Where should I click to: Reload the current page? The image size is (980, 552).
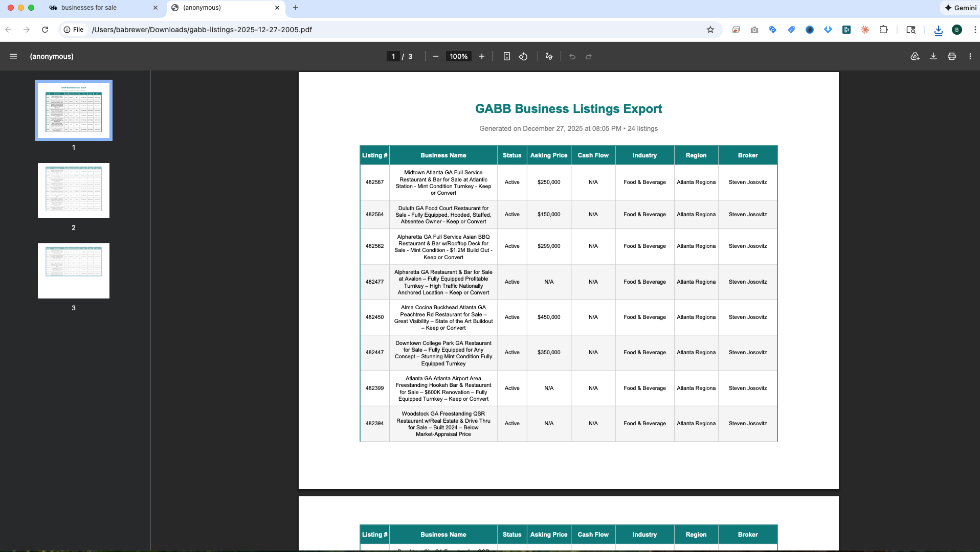[45, 30]
